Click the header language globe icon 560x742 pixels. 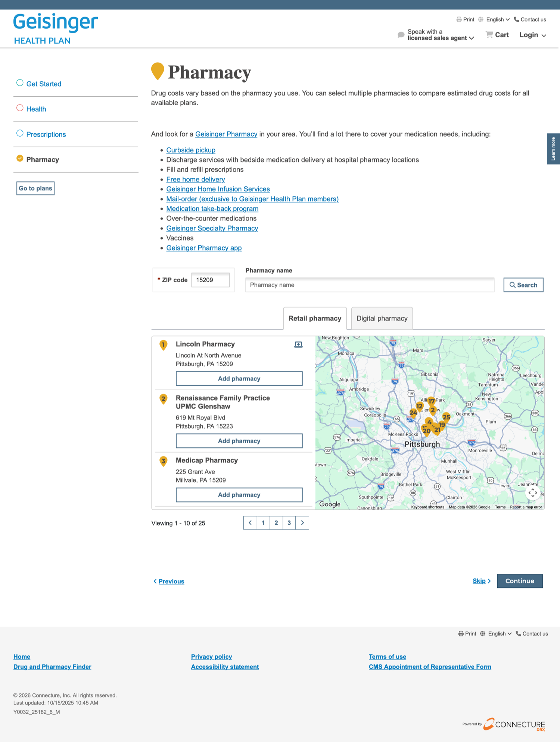tap(481, 19)
